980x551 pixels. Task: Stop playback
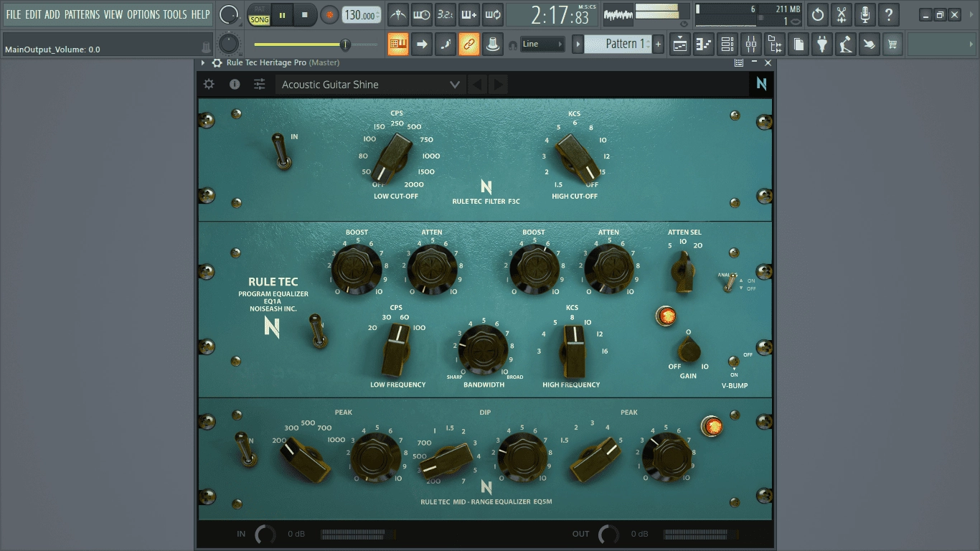[305, 15]
